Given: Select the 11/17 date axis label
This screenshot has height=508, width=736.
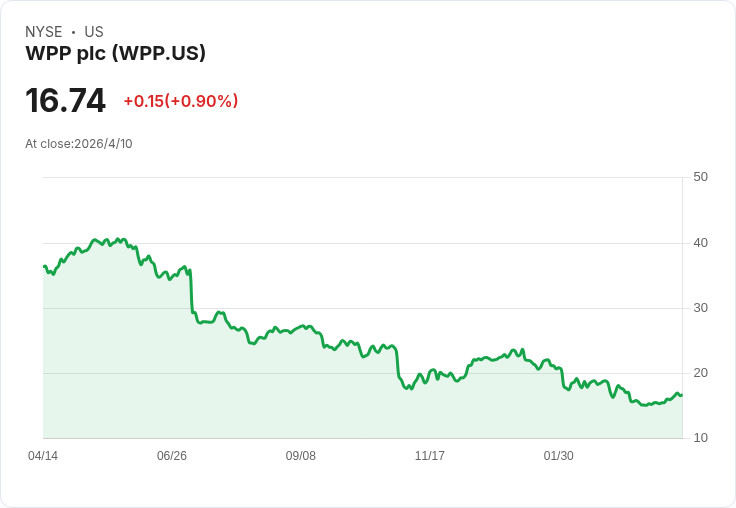Looking at the screenshot, I should 429,455.
